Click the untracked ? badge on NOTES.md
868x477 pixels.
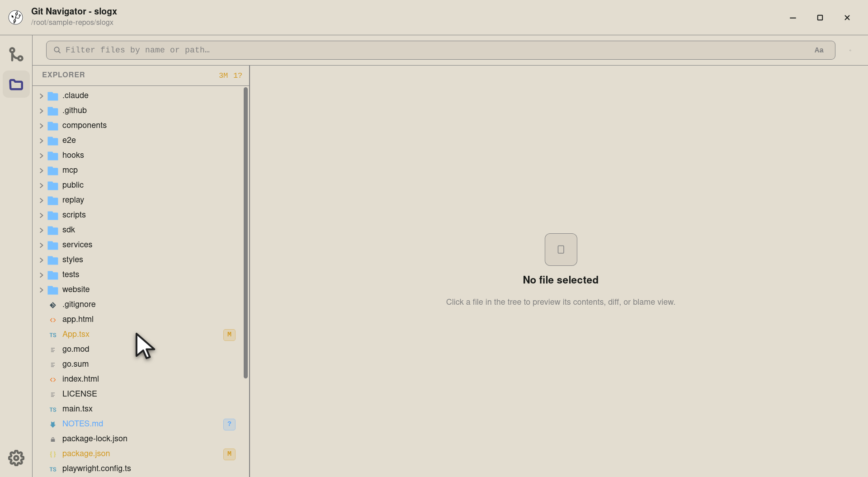pos(229,424)
